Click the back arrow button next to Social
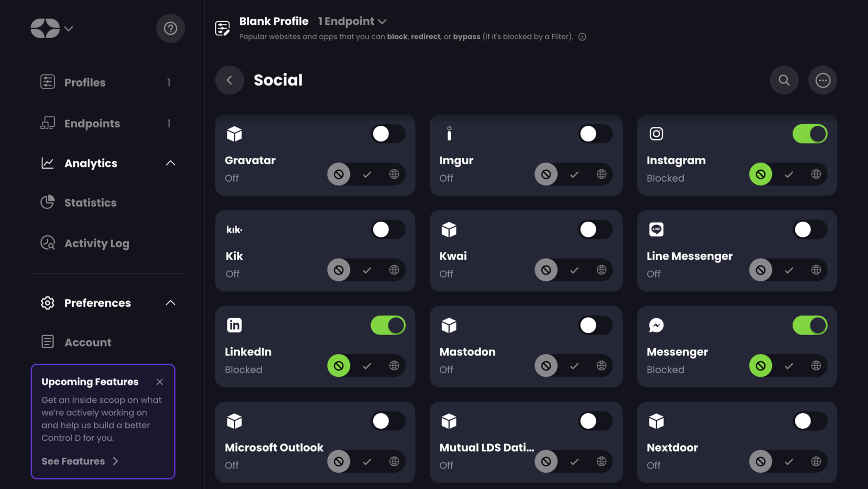The height and width of the screenshot is (489, 868). click(229, 80)
